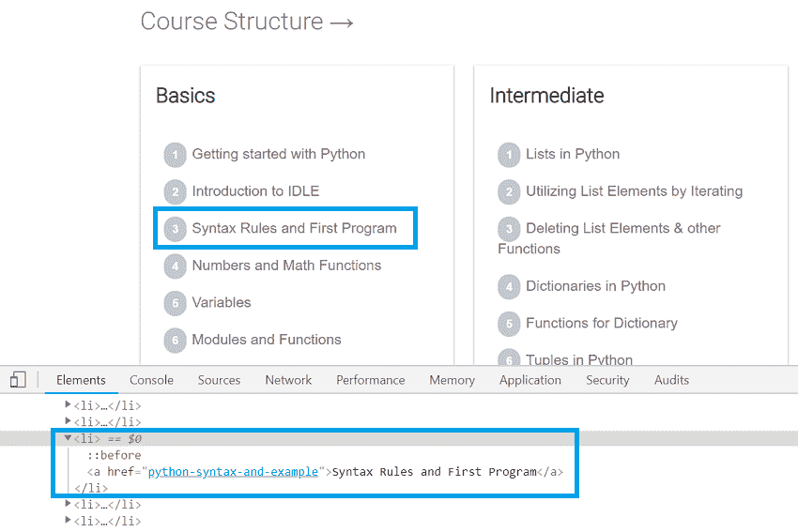This screenshot has height=532, width=798.
Task: Expand the last collapsed li node
Action: click(69, 520)
